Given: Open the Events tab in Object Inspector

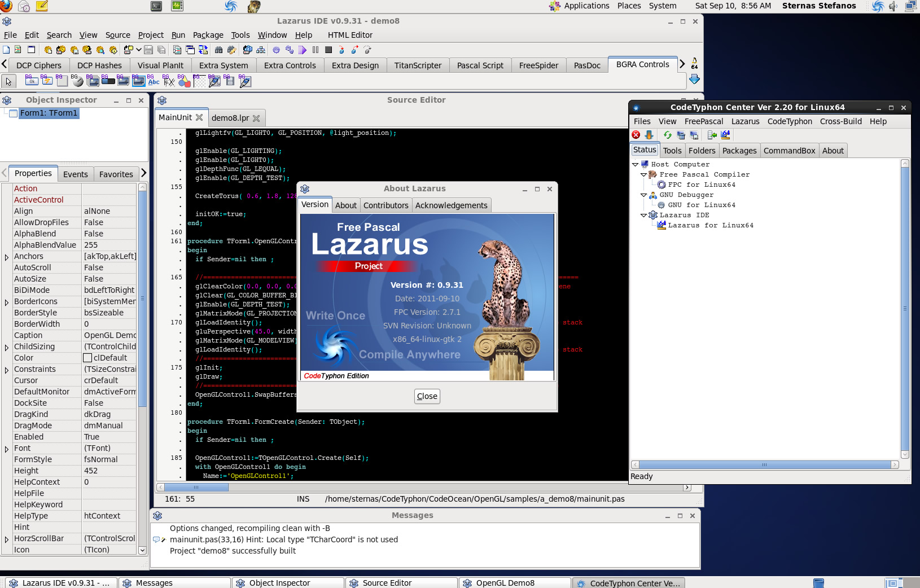Looking at the screenshot, I should [75, 174].
